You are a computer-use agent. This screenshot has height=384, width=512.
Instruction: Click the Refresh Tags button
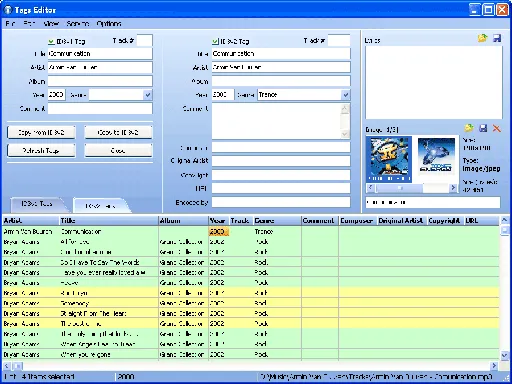tap(41, 151)
